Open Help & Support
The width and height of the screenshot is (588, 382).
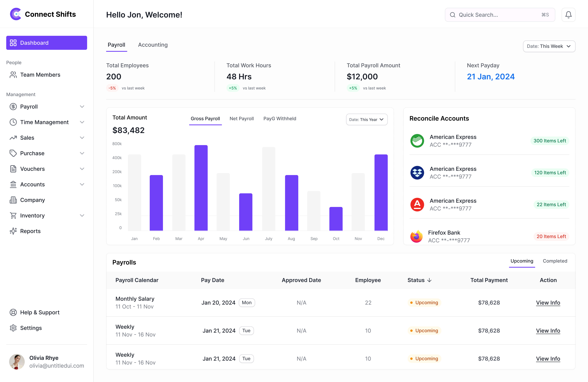coord(40,312)
